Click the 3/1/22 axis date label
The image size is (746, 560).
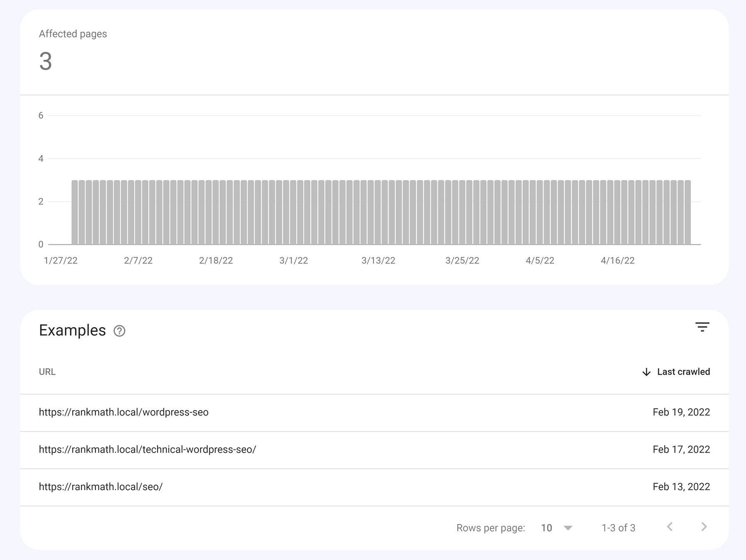[x=293, y=261]
